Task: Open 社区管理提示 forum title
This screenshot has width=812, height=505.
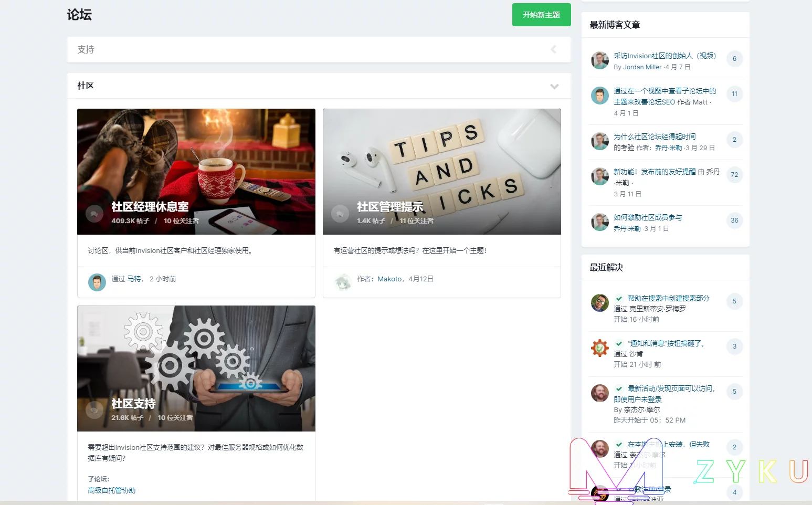Action: pos(390,207)
